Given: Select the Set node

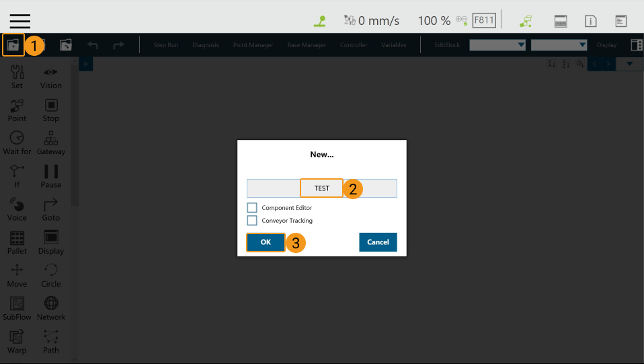Looking at the screenshot, I should [17, 77].
